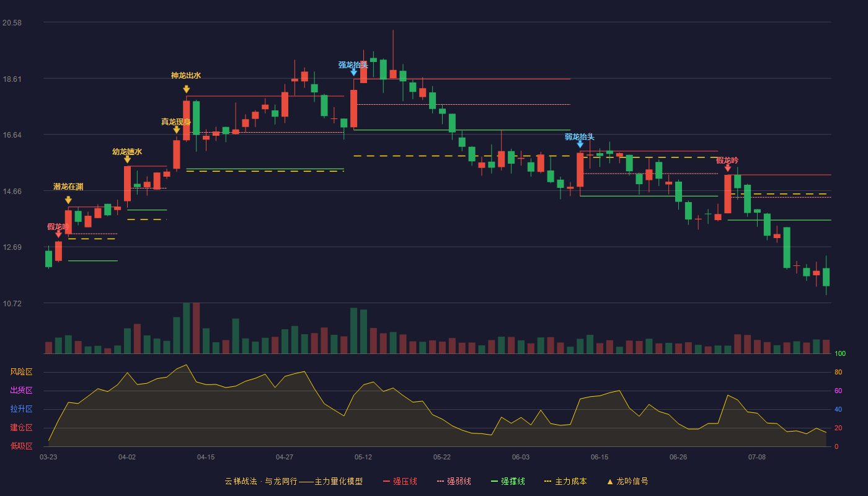Screen dimensions: 868x496
Task: Click the green 强撑线 legend line swatch
Action: pyautogui.click(x=494, y=481)
